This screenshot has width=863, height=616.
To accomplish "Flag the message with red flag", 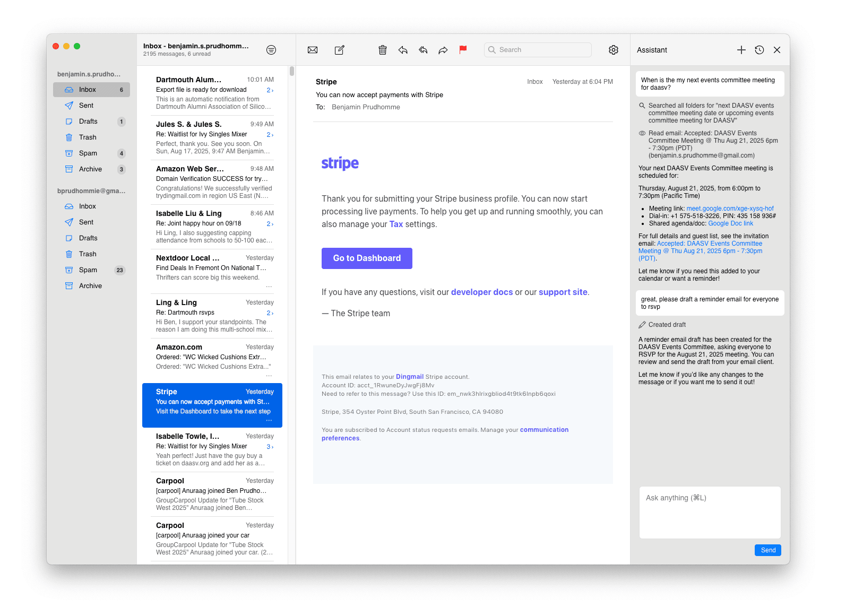I will coord(463,50).
